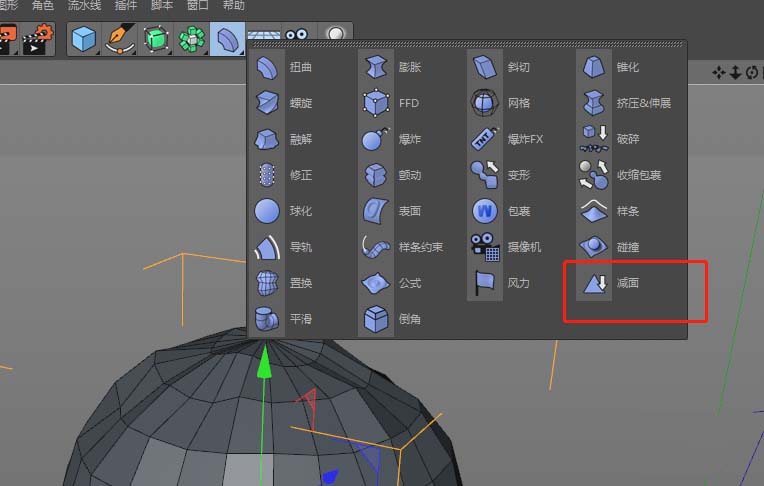Select the 公式 (Formula) deformer

pos(392,283)
